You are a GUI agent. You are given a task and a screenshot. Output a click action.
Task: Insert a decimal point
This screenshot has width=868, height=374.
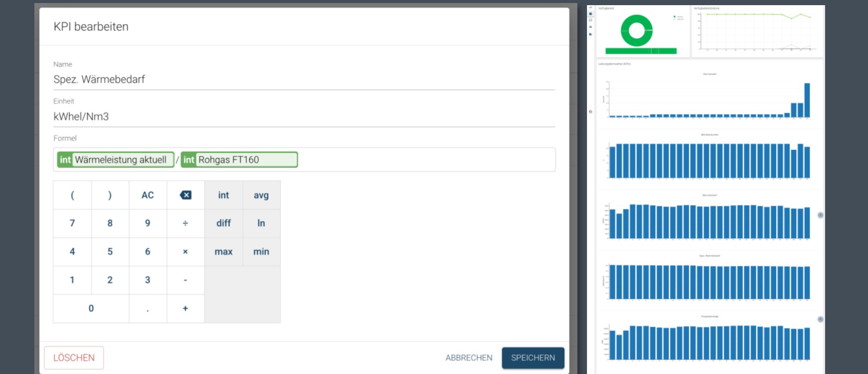pyautogui.click(x=147, y=308)
